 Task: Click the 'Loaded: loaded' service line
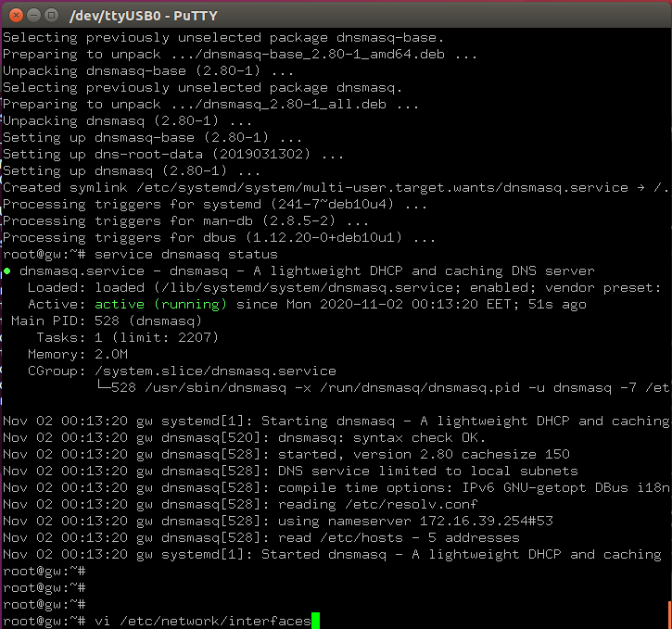344,288
